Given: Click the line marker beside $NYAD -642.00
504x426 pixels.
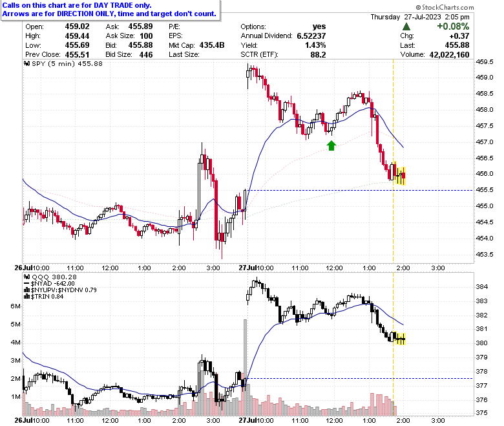Looking at the screenshot, I should (27, 284).
